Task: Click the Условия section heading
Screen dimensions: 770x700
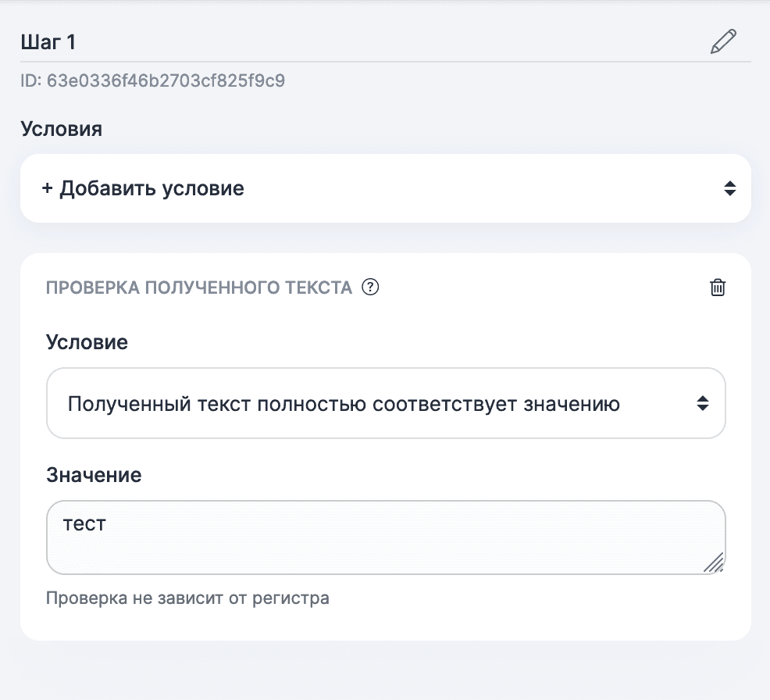Action: pos(61,129)
